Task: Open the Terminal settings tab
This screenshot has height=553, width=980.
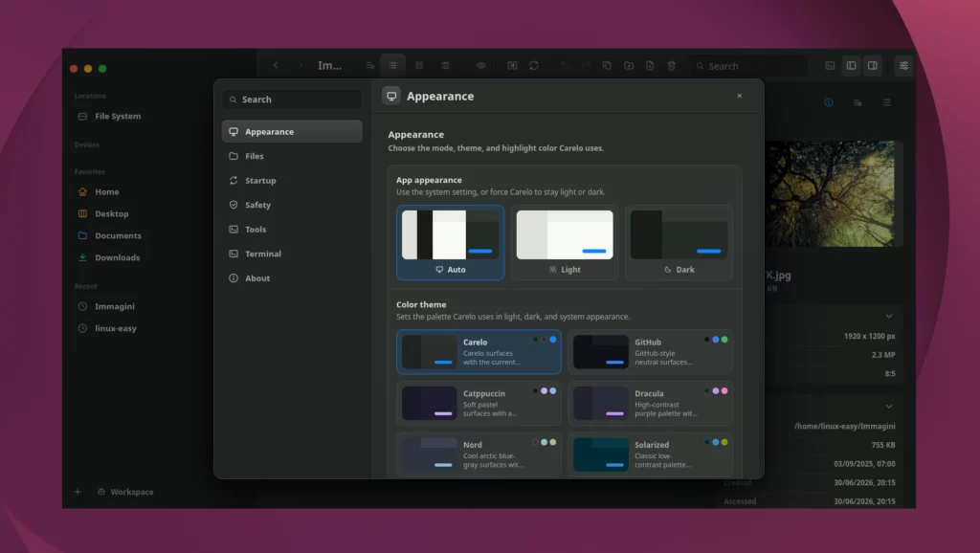Action: [292, 254]
